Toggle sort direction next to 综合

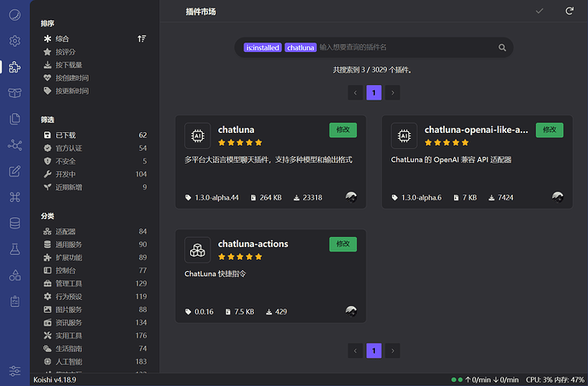(x=141, y=39)
